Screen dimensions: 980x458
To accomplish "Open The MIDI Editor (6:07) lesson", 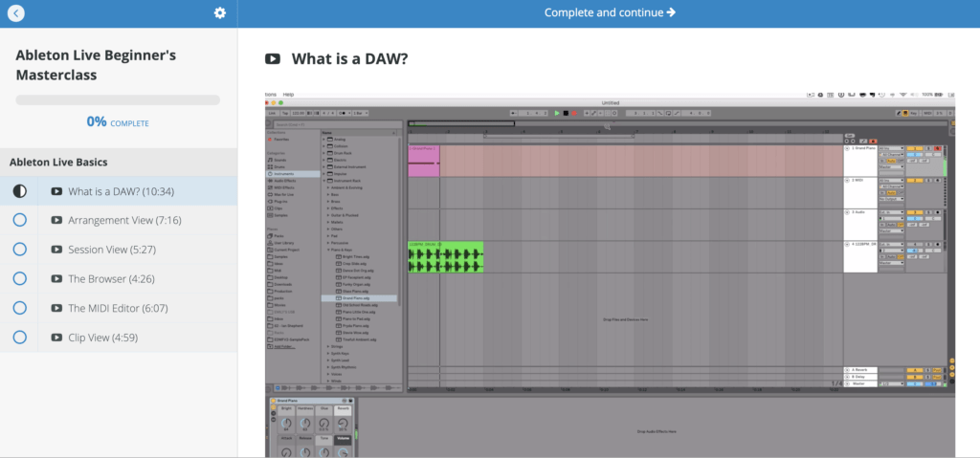I will (119, 308).
